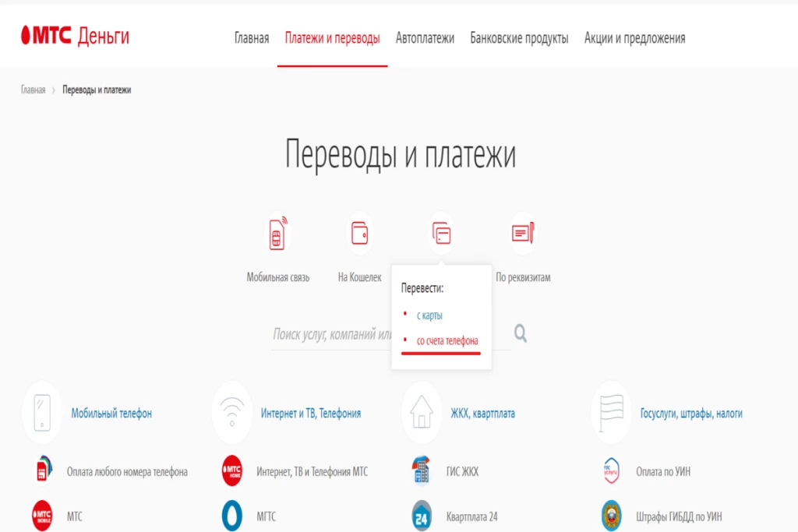Image resolution: width=798 pixels, height=532 pixels.
Task: Click the Переводы и платежи page heading
Action: 400,154
